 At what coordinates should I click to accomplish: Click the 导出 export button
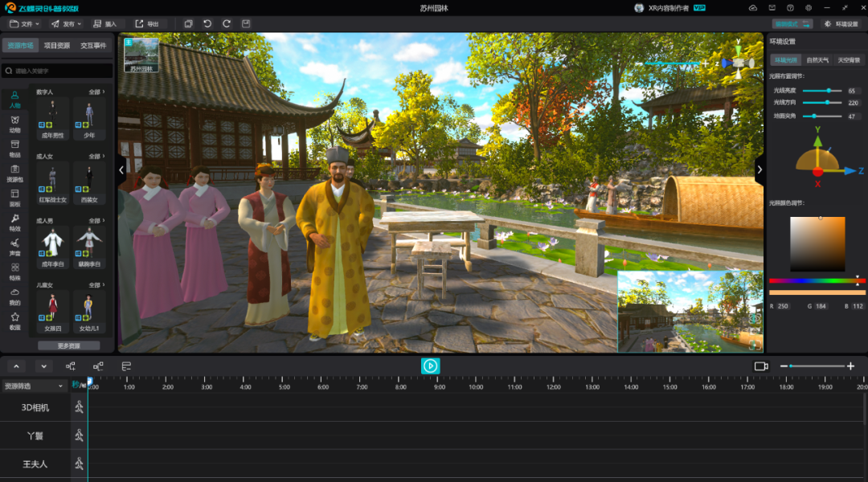click(x=147, y=24)
